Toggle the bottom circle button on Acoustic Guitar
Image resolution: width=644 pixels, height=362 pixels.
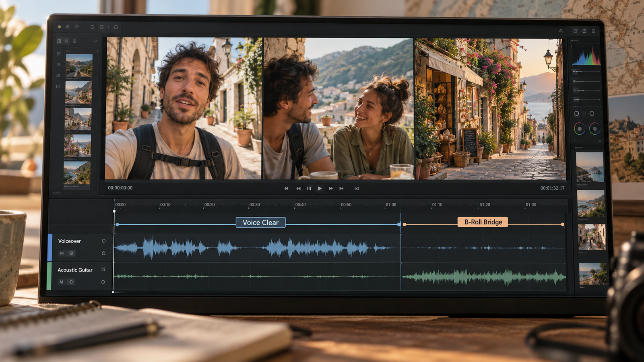pos(103,282)
